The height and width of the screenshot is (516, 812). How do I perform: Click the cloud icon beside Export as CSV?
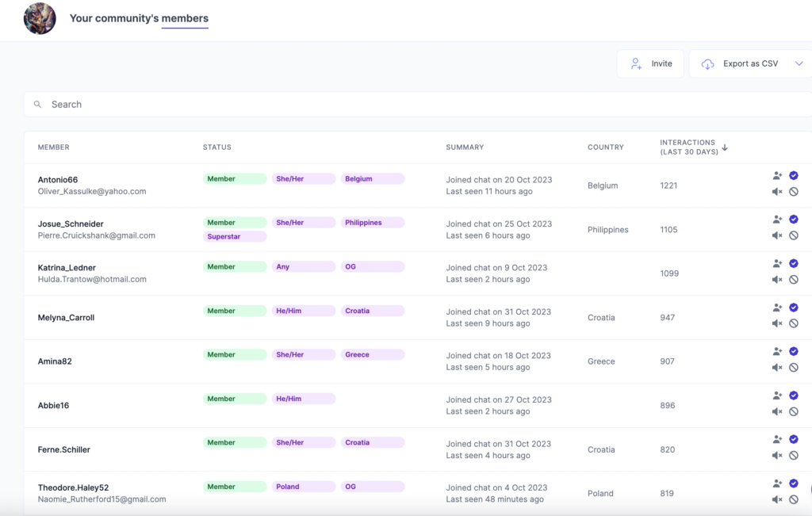[707, 63]
